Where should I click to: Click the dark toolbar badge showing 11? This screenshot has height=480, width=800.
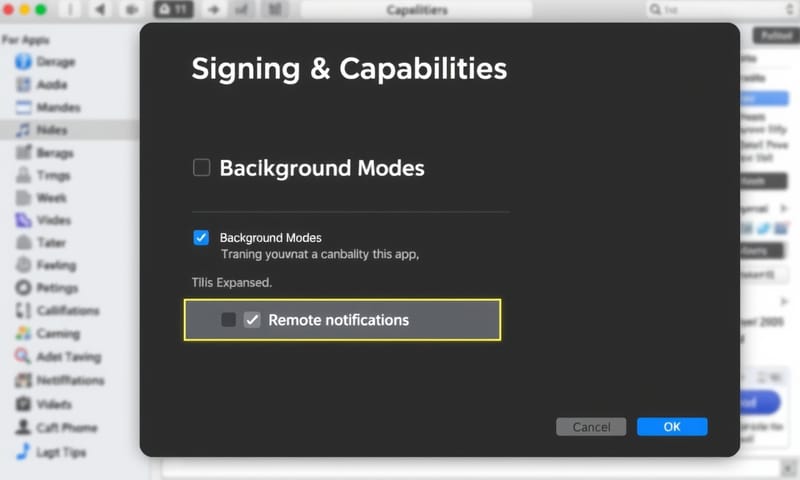[173, 9]
